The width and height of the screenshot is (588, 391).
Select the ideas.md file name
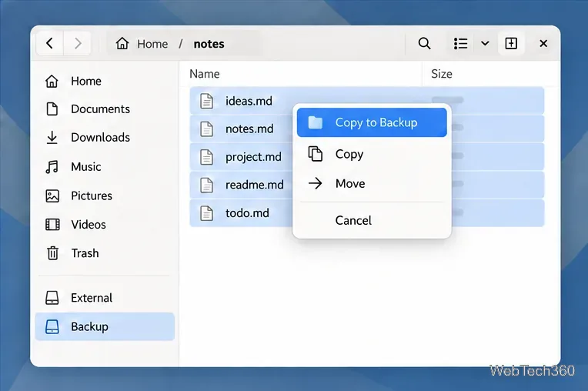coord(249,101)
